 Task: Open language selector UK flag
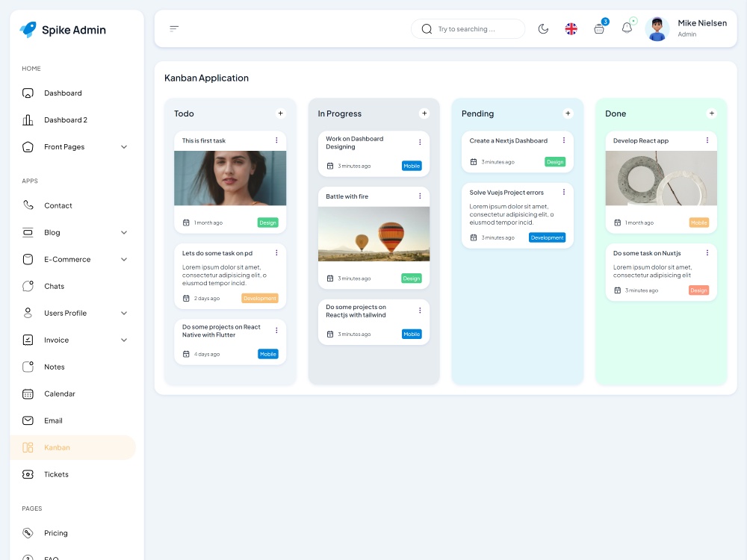(571, 28)
